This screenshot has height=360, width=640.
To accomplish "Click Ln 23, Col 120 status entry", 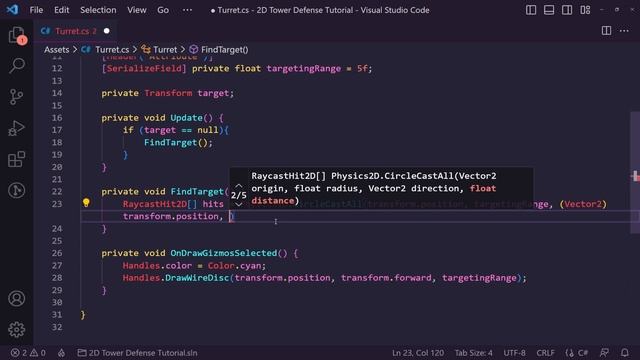I will (x=418, y=353).
